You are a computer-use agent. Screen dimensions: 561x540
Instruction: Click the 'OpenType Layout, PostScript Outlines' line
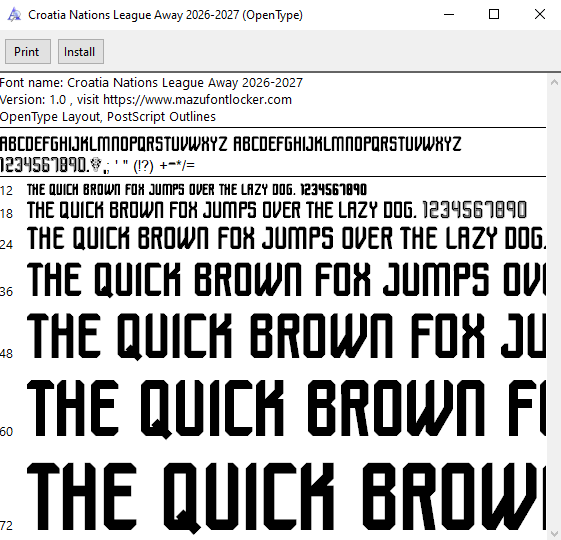point(108,117)
